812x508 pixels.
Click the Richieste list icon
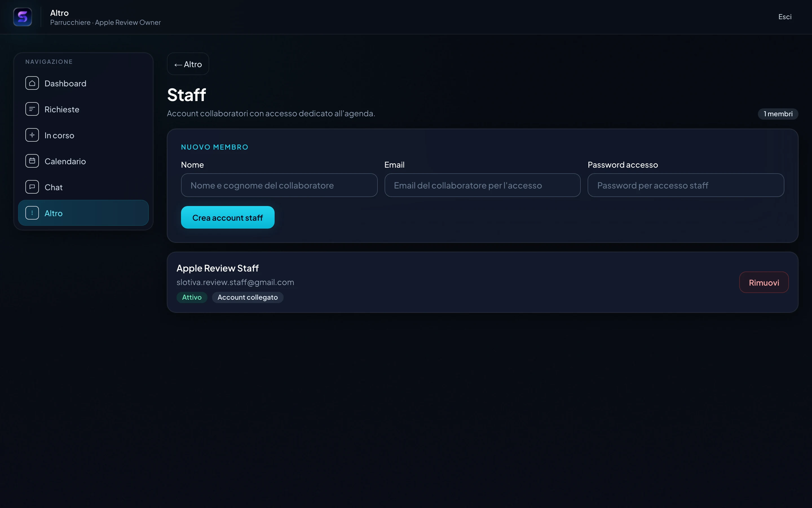tap(32, 109)
